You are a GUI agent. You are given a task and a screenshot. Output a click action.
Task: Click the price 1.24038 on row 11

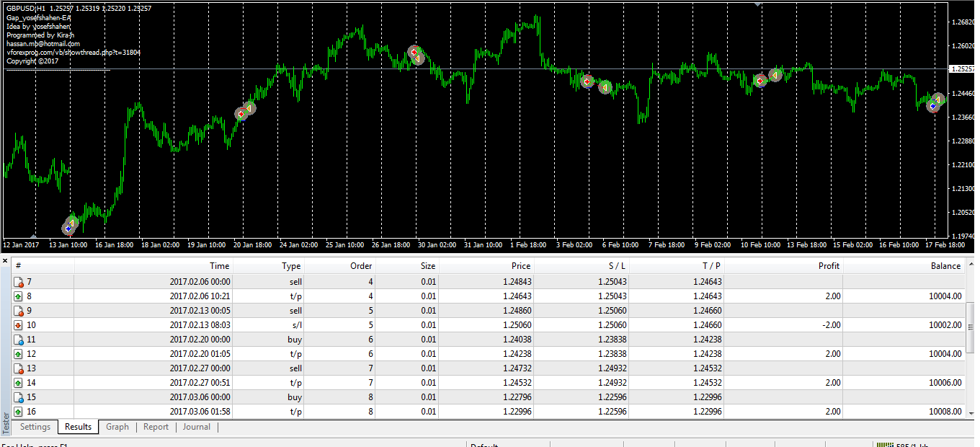pyautogui.click(x=517, y=340)
